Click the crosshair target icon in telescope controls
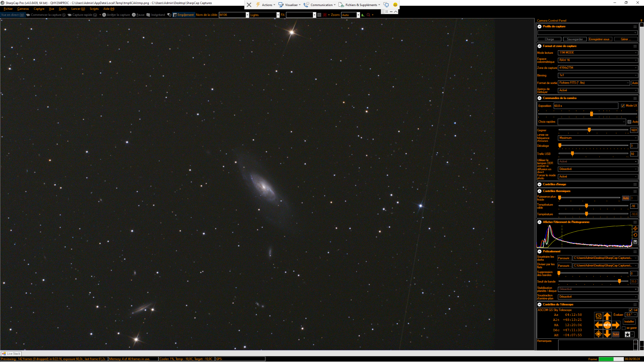 598,334
